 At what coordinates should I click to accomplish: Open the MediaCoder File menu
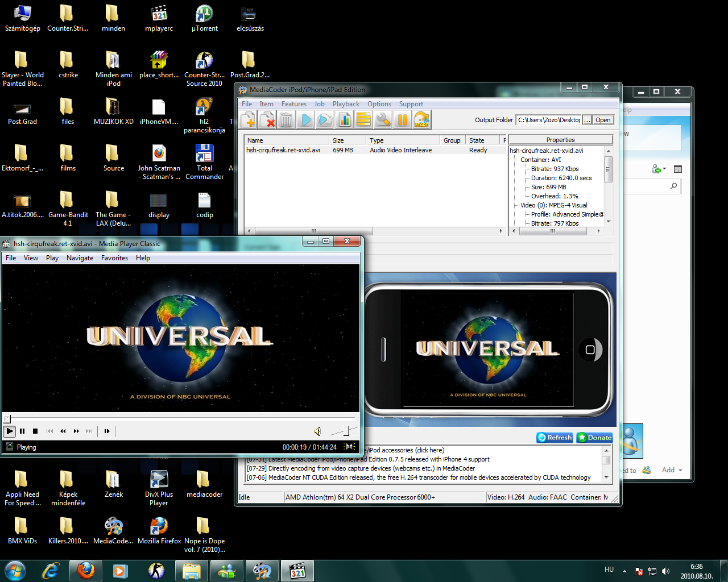click(x=247, y=104)
